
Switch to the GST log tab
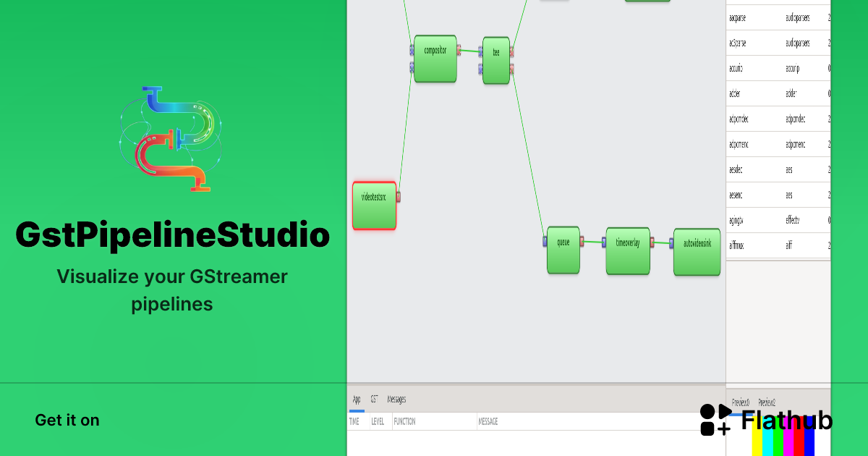click(374, 400)
